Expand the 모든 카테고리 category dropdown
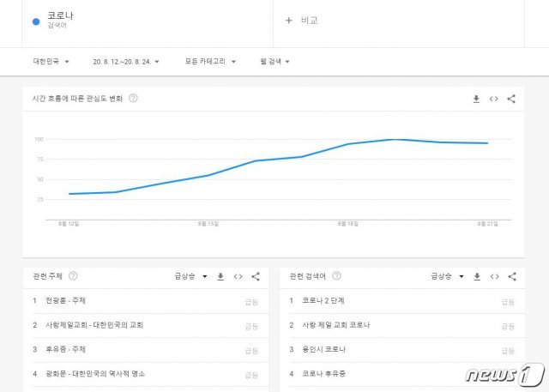The height and width of the screenshot is (392, 549). pyautogui.click(x=208, y=62)
